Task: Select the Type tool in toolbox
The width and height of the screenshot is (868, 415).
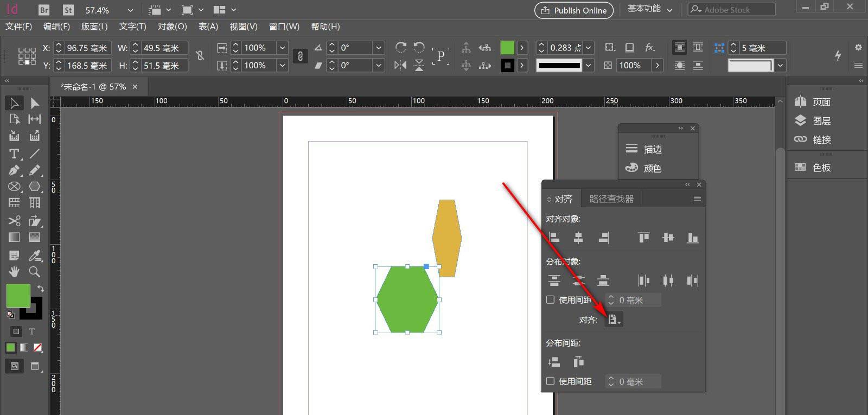Action: pos(14,154)
